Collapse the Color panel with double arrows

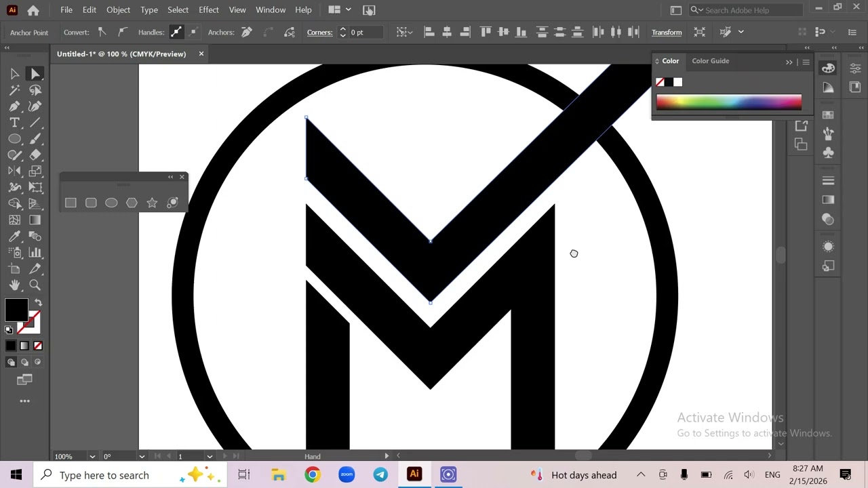[789, 62]
